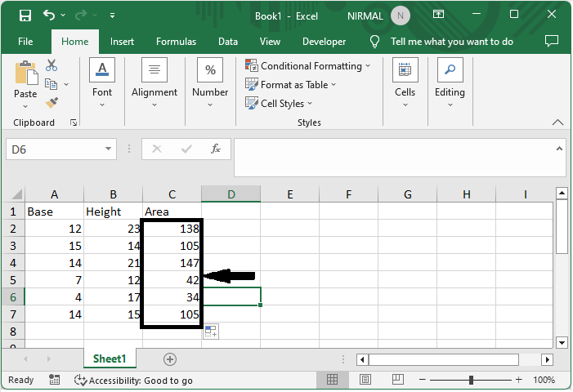
Task: Add a new sheet with plus icon
Action: click(170, 359)
